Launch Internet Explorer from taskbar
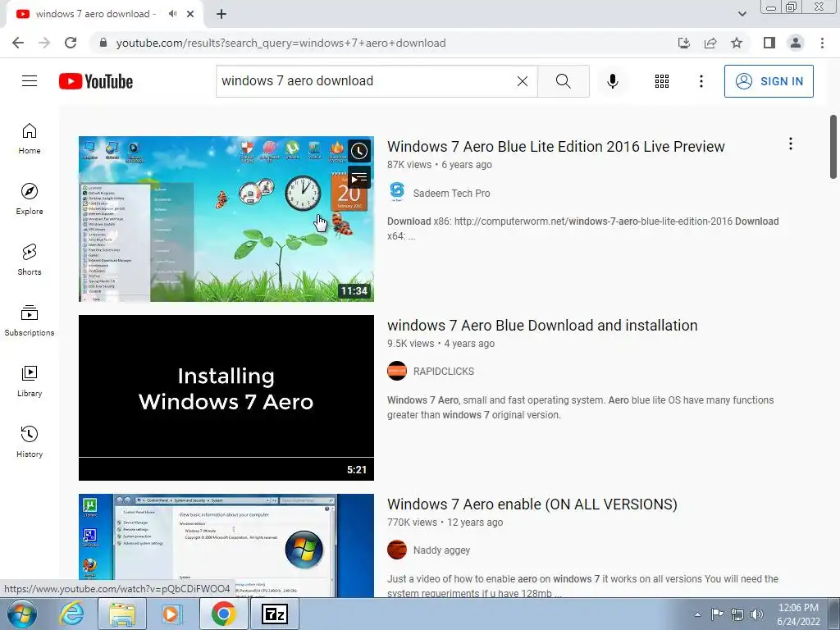The height and width of the screenshot is (630, 840). [x=72, y=614]
